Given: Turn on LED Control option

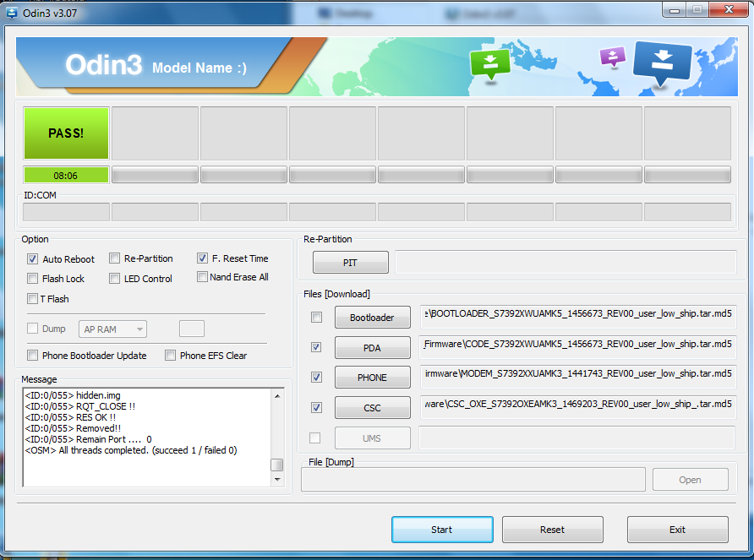Looking at the screenshot, I should coord(114,279).
